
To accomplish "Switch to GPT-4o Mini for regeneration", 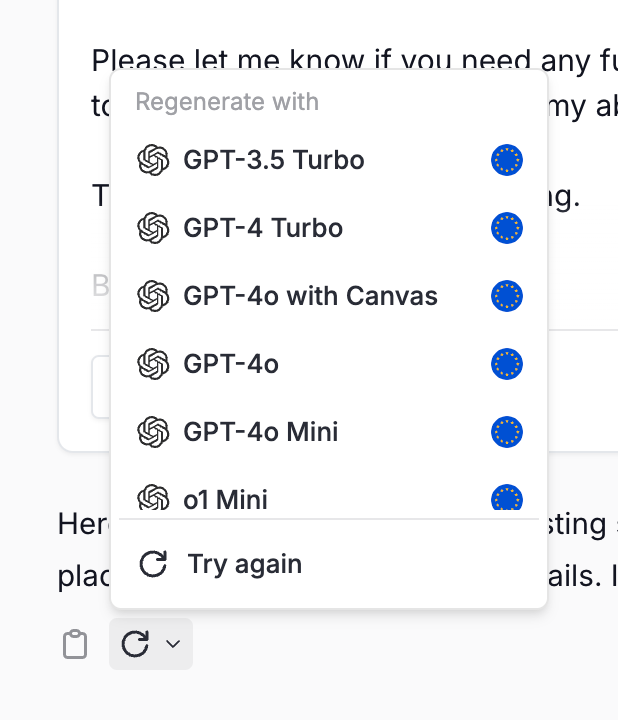I will coord(261,432).
